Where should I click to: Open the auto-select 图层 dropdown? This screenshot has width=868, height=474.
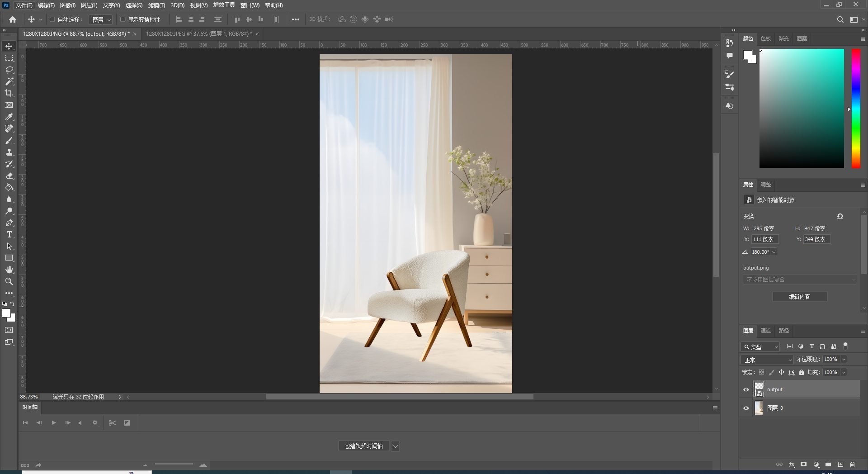100,19
